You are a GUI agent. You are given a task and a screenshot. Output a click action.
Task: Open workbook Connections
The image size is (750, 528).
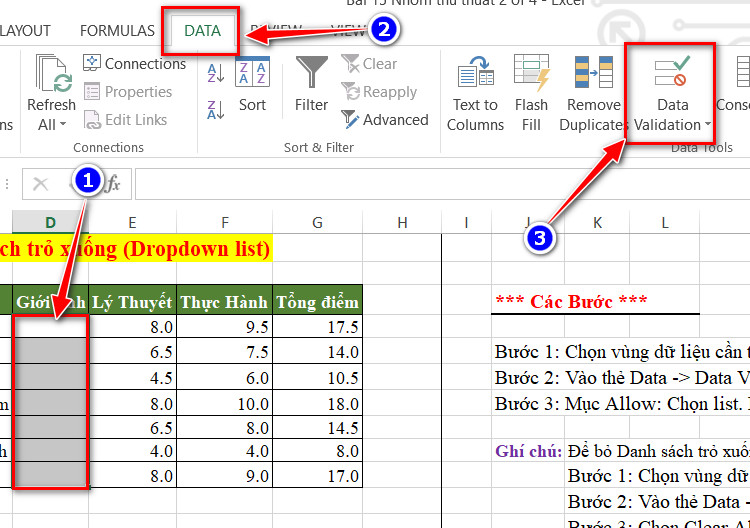click(134, 63)
